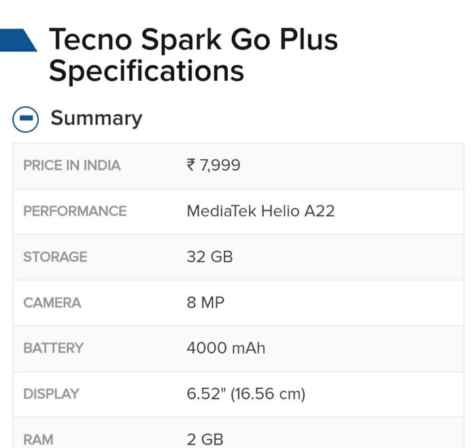Select the PERFORMANCE row label
Viewport: 476px width, 448px height.
[75, 211]
